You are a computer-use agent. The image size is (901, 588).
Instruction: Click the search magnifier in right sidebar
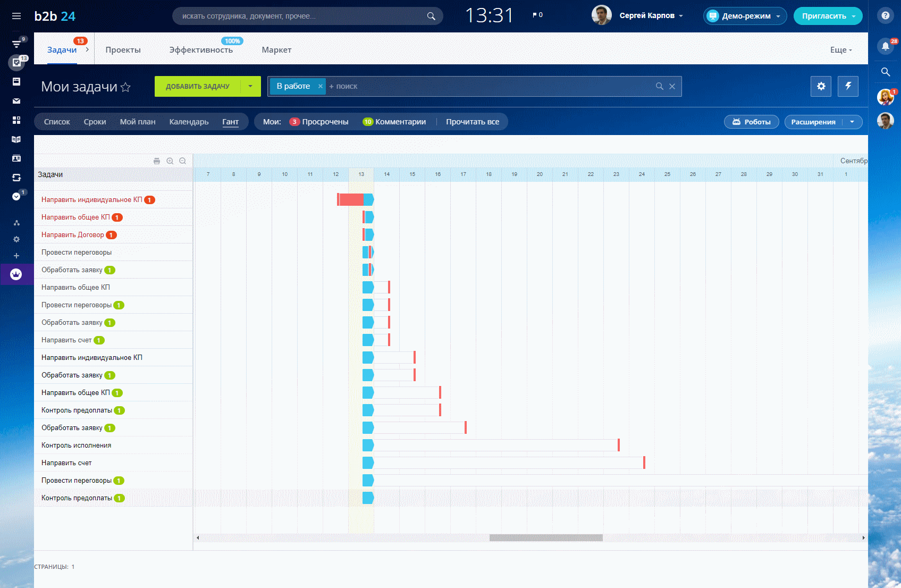886,72
